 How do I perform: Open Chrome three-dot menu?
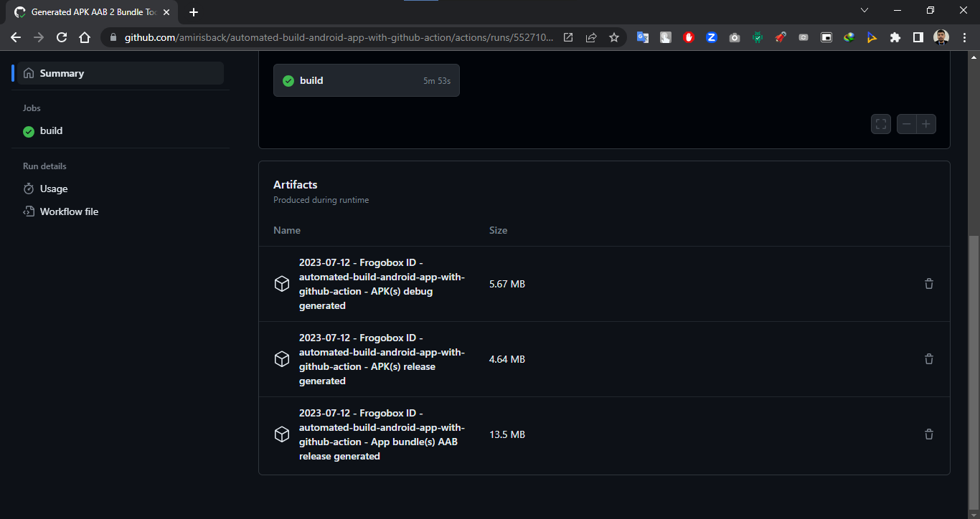click(x=963, y=37)
